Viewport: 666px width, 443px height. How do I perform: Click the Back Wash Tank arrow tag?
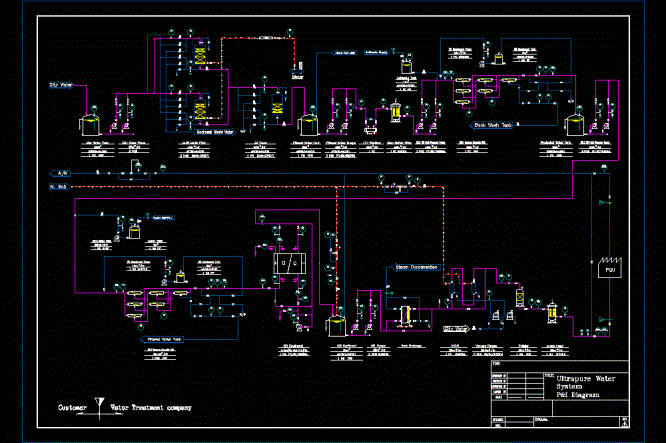[x=491, y=125]
